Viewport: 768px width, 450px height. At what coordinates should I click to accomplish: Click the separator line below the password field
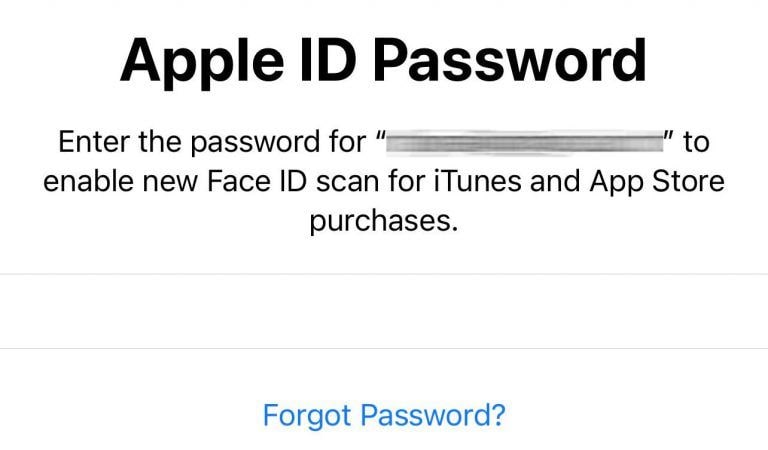pyautogui.click(x=384, y=349)
